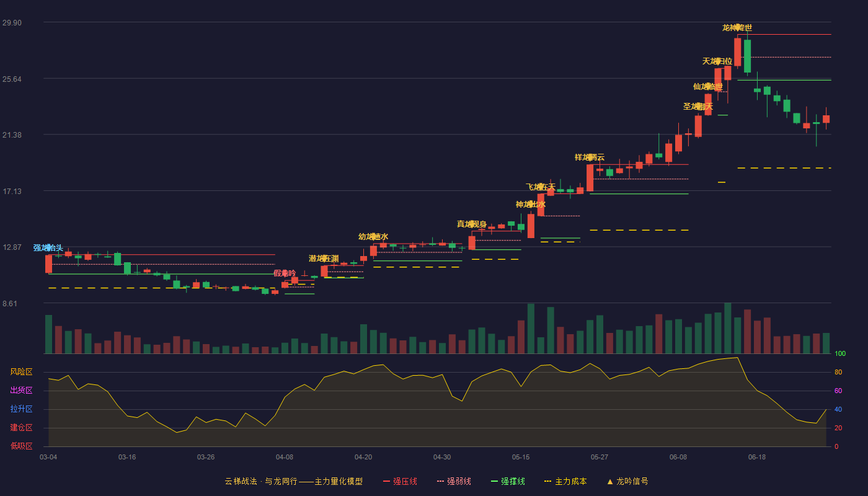Click the 天龙归位 signal marker
The height and width of the screenshot is (496, 868).
pos(717,61)
